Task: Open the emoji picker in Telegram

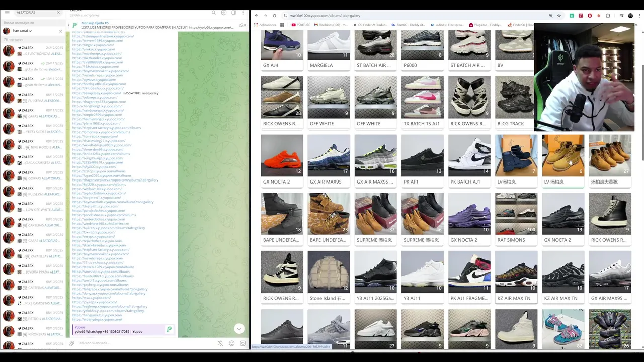Action: pyautogui.click(x=232, y=343)
